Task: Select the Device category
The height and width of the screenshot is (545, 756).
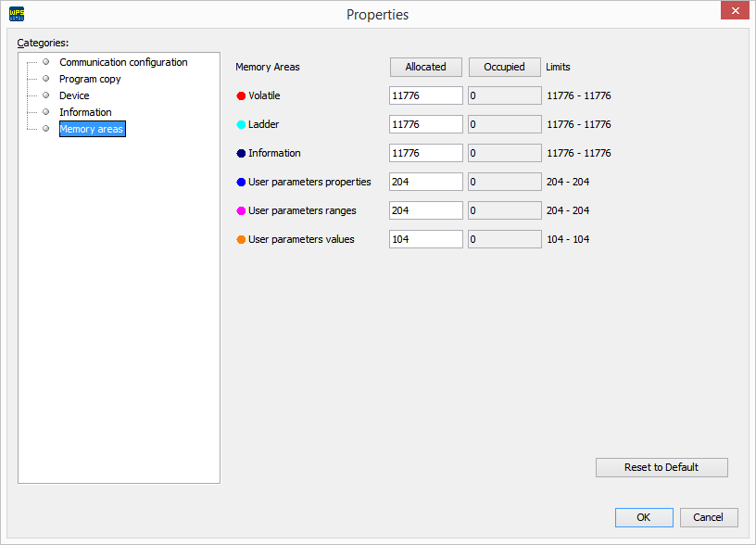Action: point(74,95)
